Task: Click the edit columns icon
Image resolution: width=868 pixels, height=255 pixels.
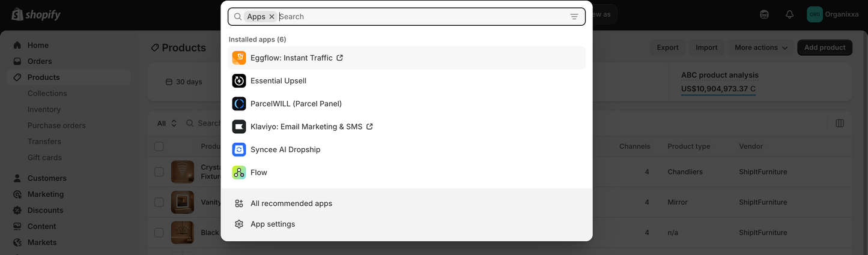Action: tap(840, 123)
